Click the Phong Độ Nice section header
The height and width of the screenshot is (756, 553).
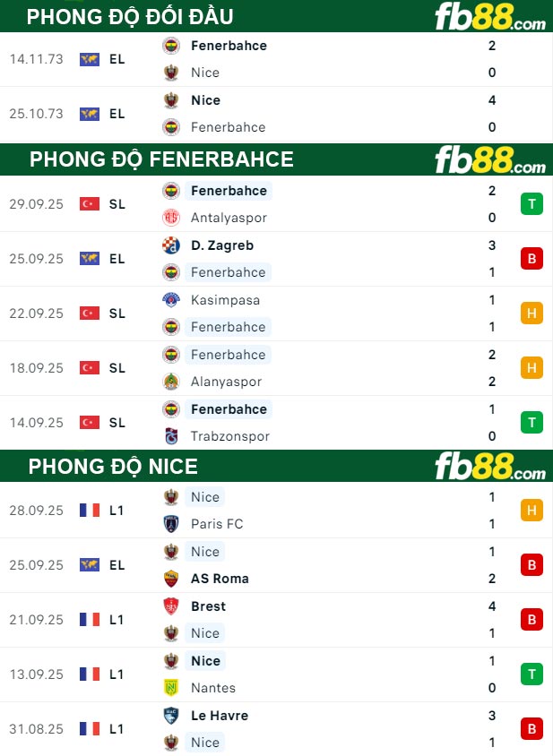[113, 467]
